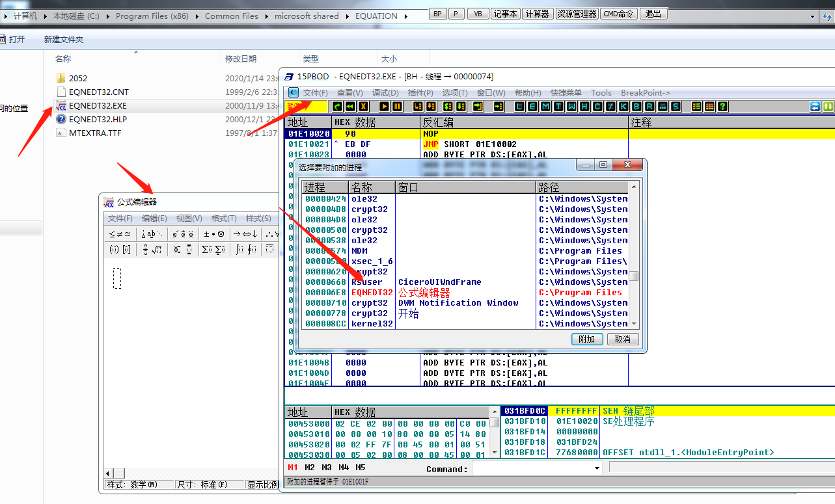Open fraction and radical templates palette
This screenshot has width=835, height=504.
[152, 249]
